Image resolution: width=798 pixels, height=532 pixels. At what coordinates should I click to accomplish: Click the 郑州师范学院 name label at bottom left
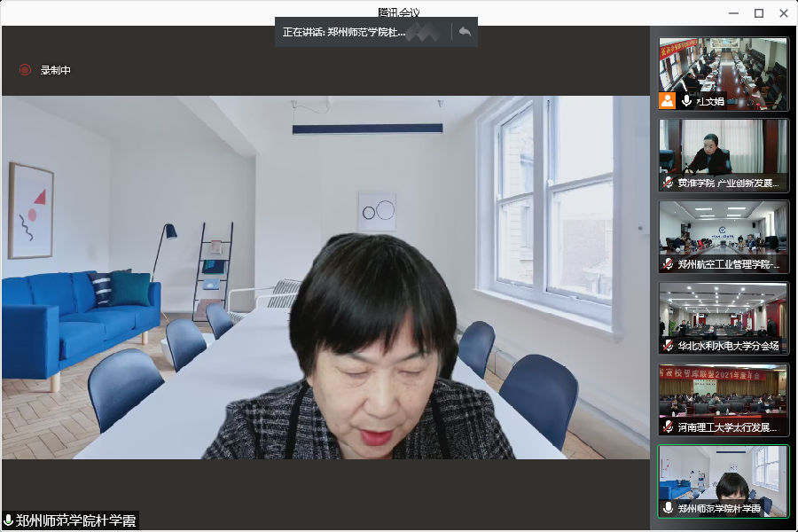75,520
